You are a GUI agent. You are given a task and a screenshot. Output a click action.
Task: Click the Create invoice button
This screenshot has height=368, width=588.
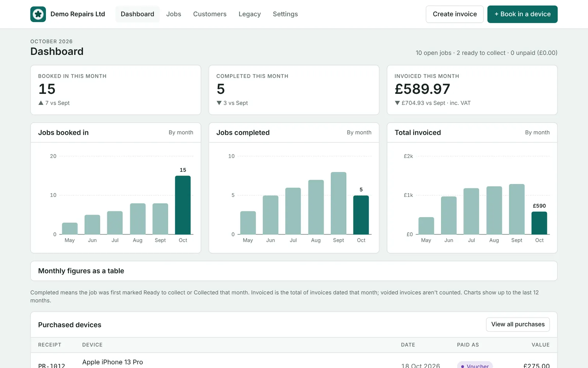(x=455, y=14)
